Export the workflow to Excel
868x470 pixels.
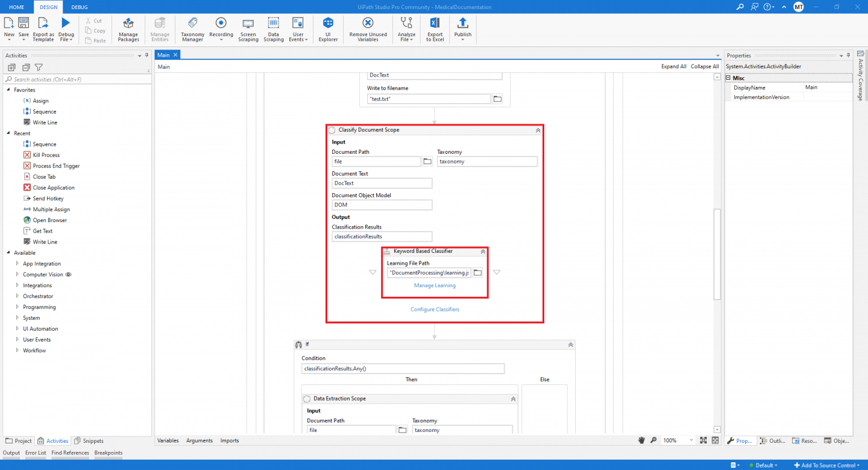[434, 29]
